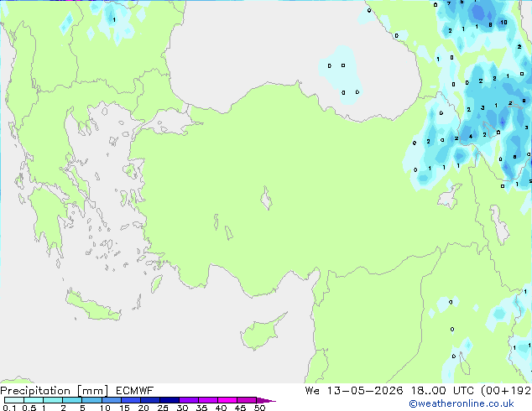532x411 pixels.
Task: Click the 'We 13-05-2026' date text
Action: click(x=354, y=391)
